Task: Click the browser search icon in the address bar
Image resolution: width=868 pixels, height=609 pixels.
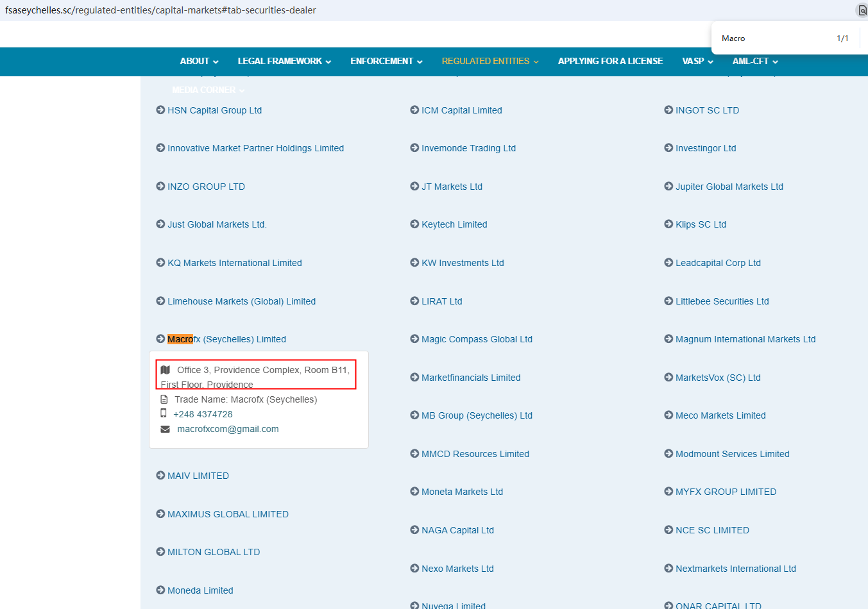Action: coord(862,10)
